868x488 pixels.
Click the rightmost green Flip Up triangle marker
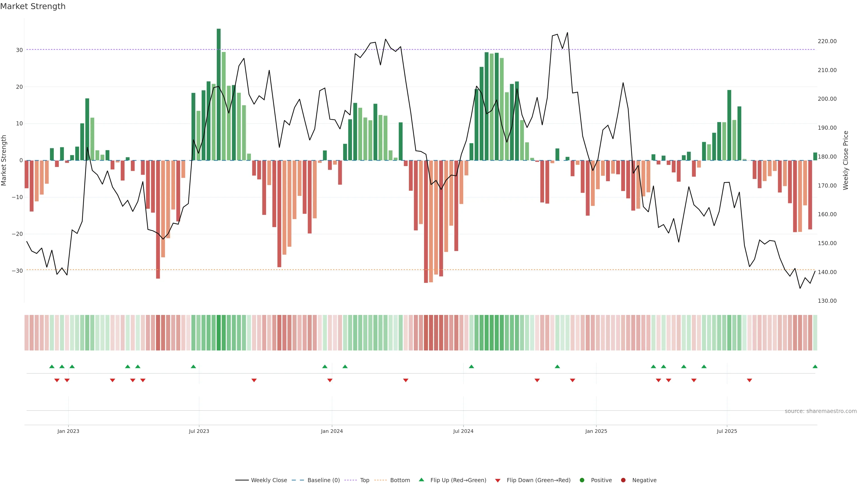[815, 366]
